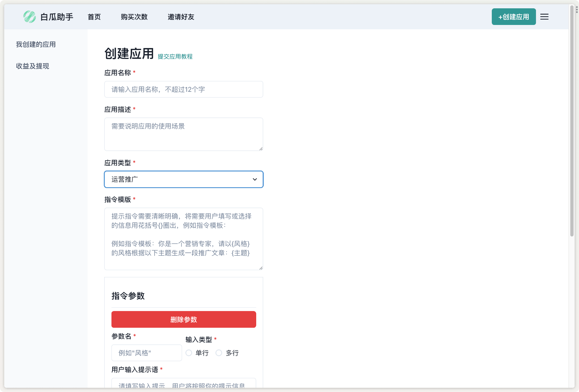
Task: Select the 单行 input type
Action: click(x=189, y=353)
